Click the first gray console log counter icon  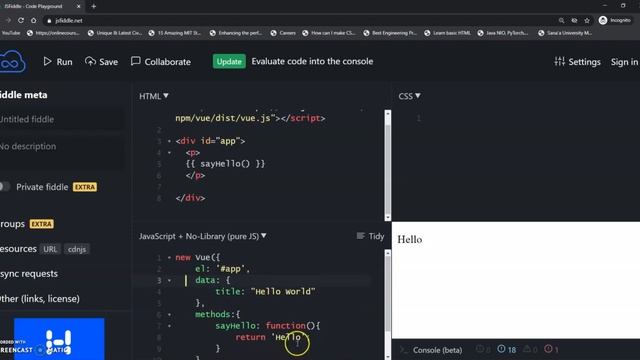483,349
